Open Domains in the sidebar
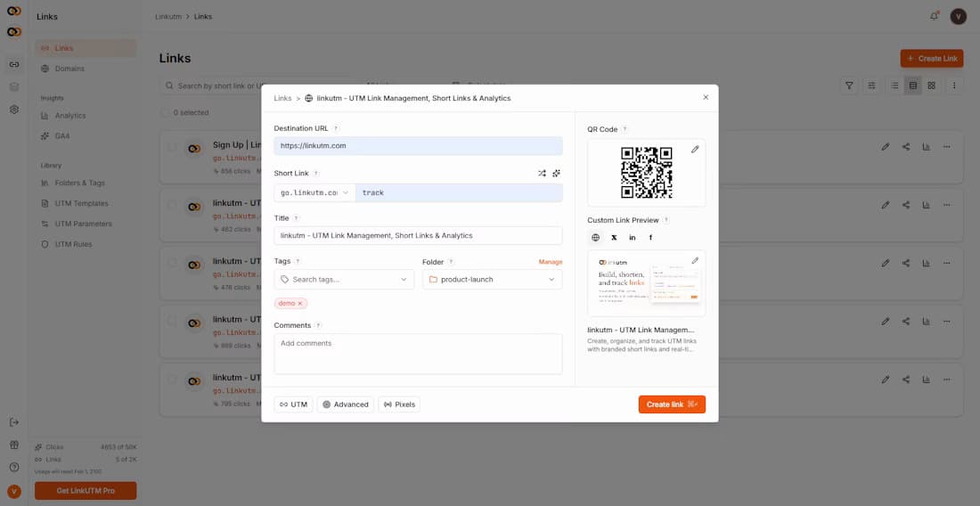 tap(86, 69)
